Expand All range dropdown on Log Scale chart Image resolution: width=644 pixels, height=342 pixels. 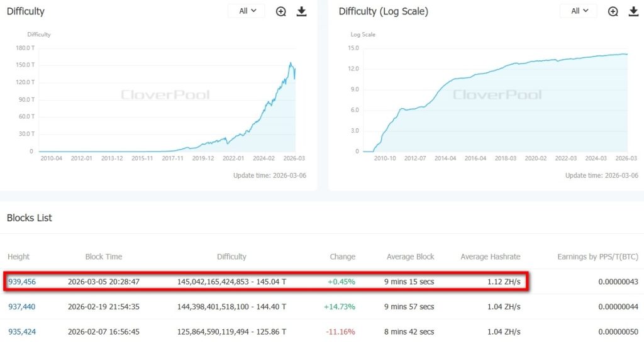point(579,11)
